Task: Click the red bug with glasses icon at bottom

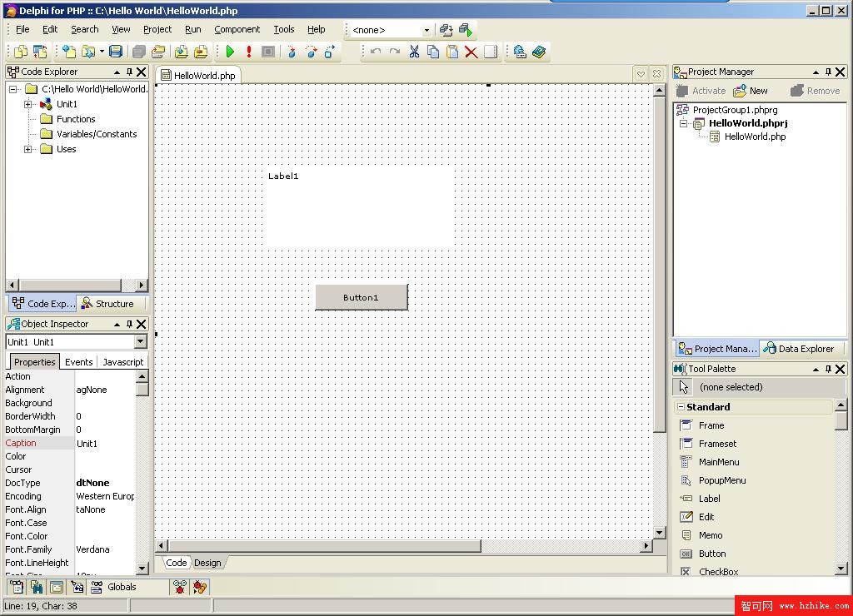Action: 180,587
